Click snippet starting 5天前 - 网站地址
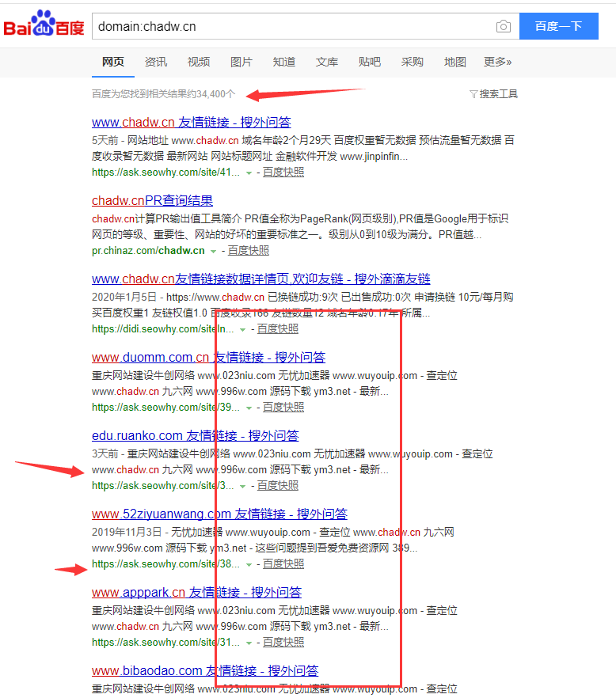Image resolution: width=616 pixels, height=698 pixels. 303,148
